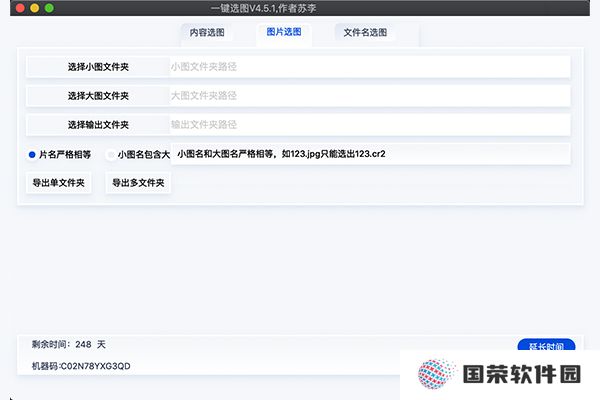The height and width of the screenshot is (400, 600).
Task: Click the 剩余时间 248 天 text
Action: click(69, 344)
